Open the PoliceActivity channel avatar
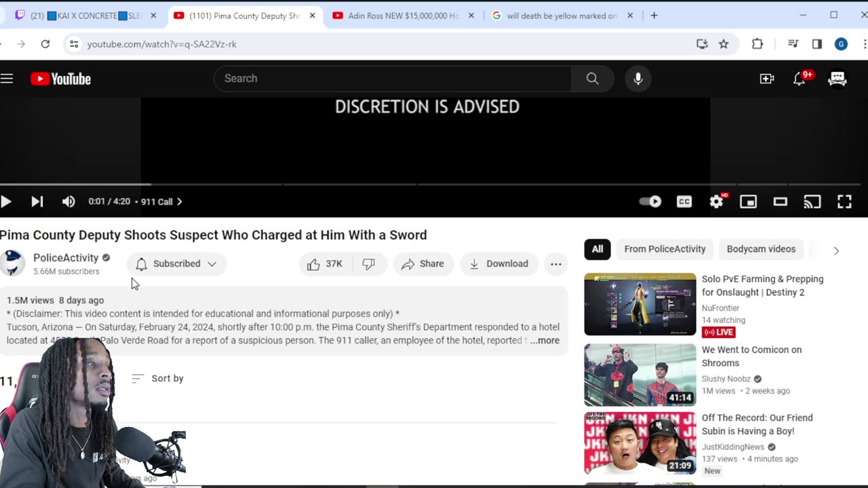 [12, 264]
